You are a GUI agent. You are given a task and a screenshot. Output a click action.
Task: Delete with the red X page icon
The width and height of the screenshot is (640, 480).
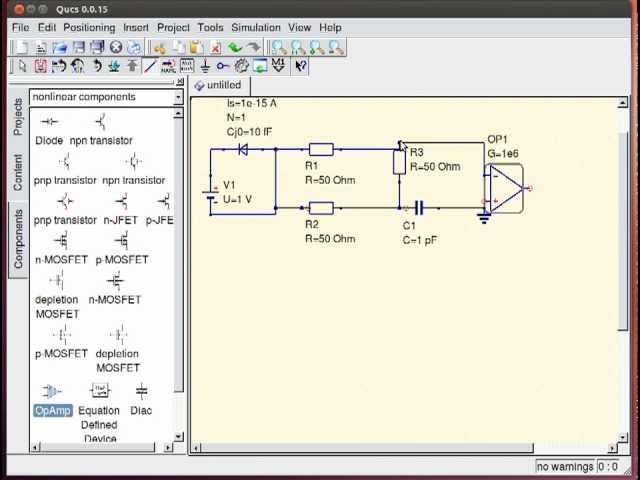pos(216,48)
